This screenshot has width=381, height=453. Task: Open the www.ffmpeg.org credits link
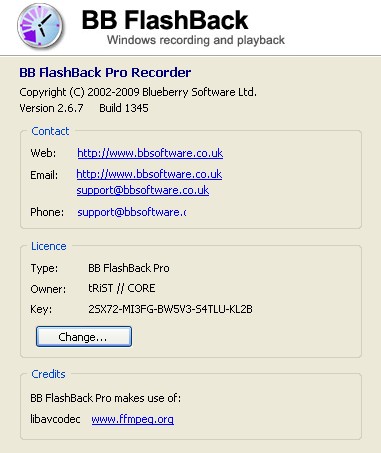[x=133, y=419]
